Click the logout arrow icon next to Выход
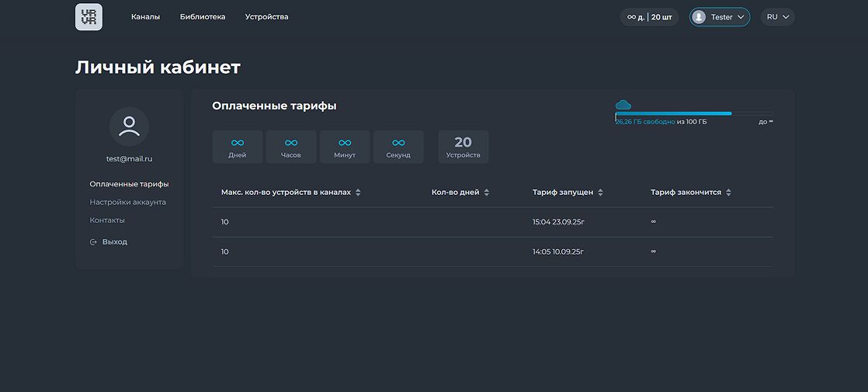 pyautogui.click(x=93, y=242)
